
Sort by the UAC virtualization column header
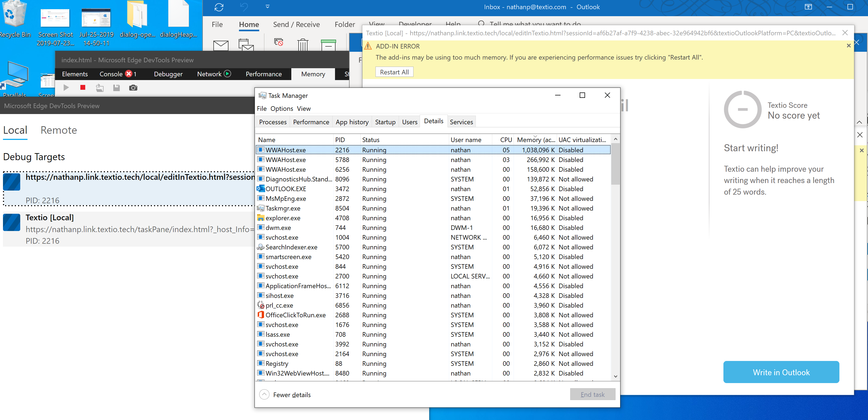[584, 140]
